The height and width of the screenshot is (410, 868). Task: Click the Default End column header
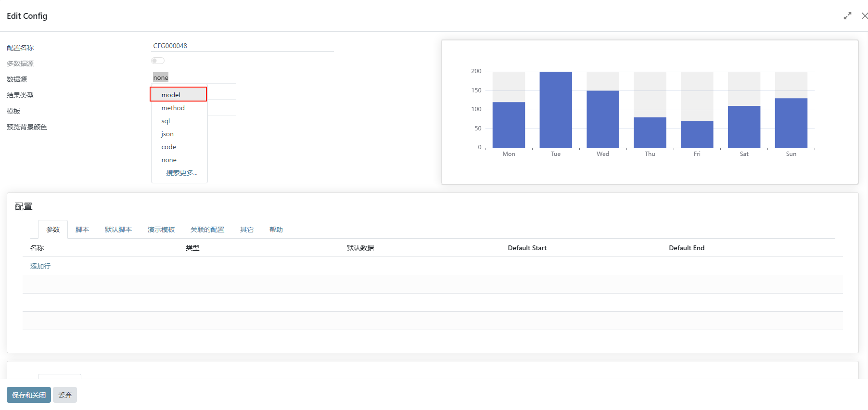pos(687,248)
